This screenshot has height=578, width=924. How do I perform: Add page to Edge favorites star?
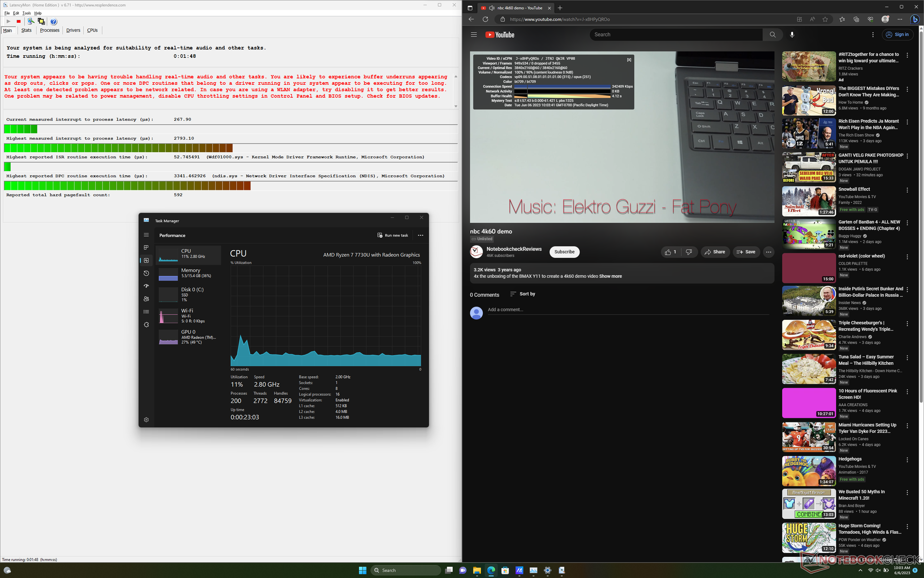825,19
